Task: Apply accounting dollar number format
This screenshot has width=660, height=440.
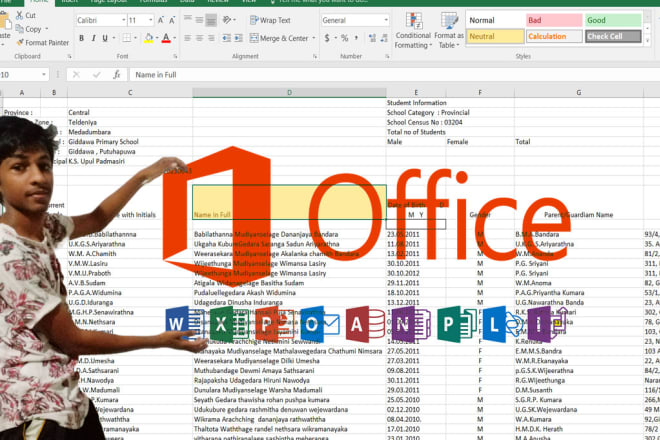Action: (327, 38)
